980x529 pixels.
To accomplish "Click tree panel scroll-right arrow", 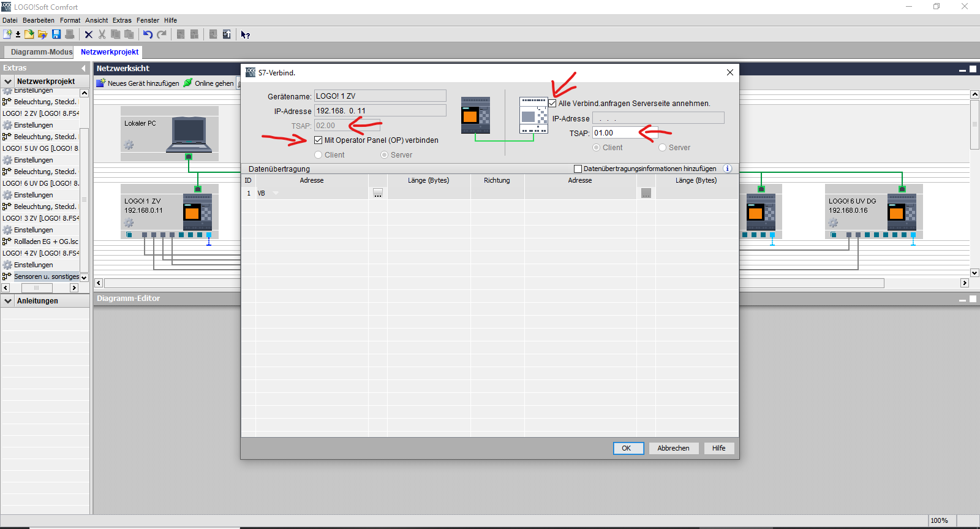I will pyautogui.click(x=74, y=288).
